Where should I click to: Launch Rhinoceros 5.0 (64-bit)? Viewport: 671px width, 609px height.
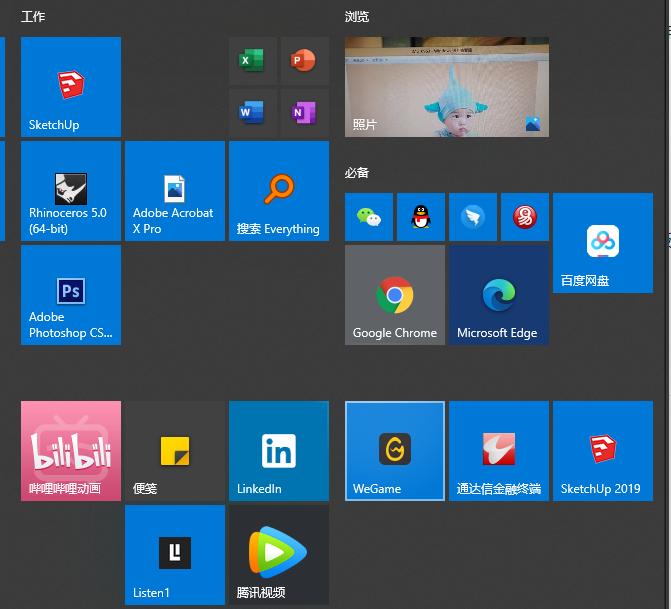71,191
